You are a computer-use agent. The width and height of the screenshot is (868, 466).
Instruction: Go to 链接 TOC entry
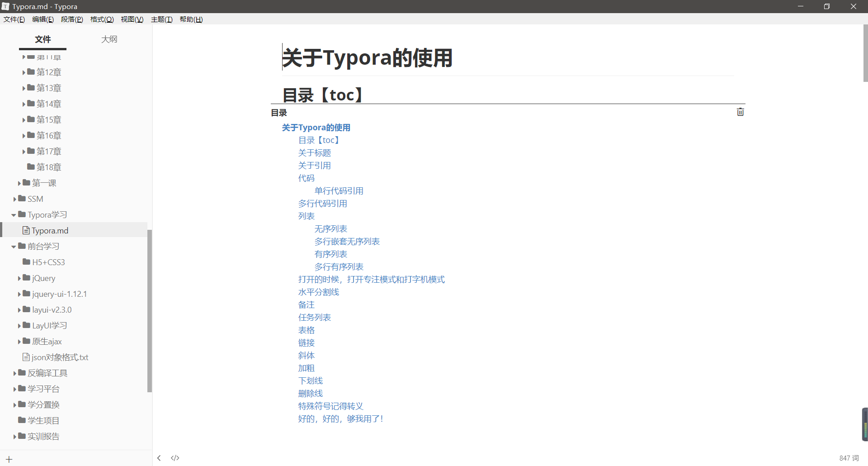307,343
